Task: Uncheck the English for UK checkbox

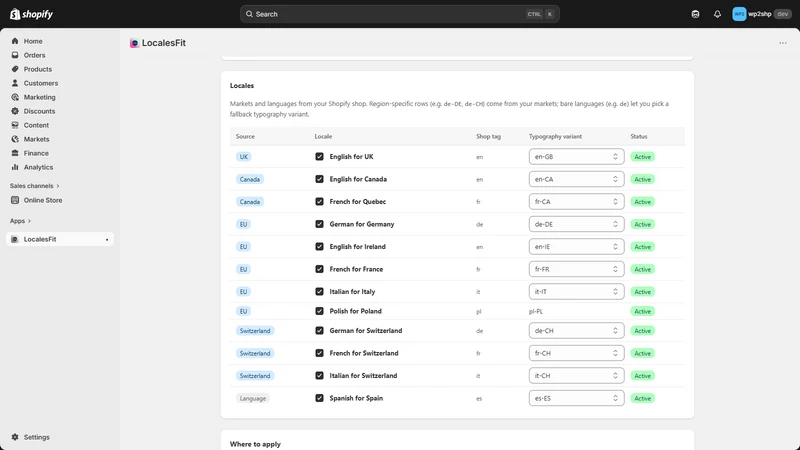Action: point(319,157)
